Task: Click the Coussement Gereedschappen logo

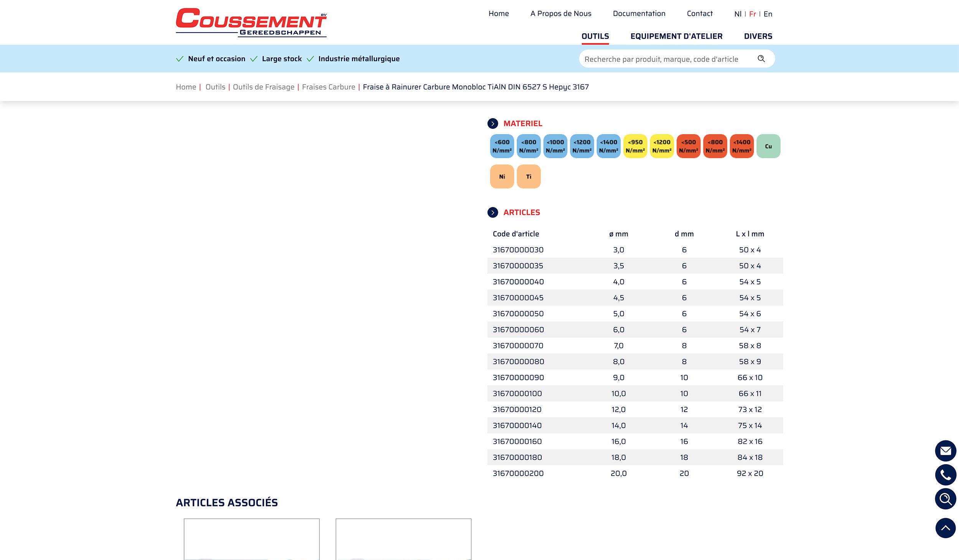Action: coord(251,22)
